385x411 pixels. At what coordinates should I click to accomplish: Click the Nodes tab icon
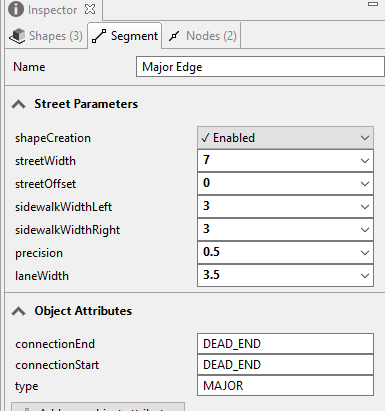[x=174, y=36]
